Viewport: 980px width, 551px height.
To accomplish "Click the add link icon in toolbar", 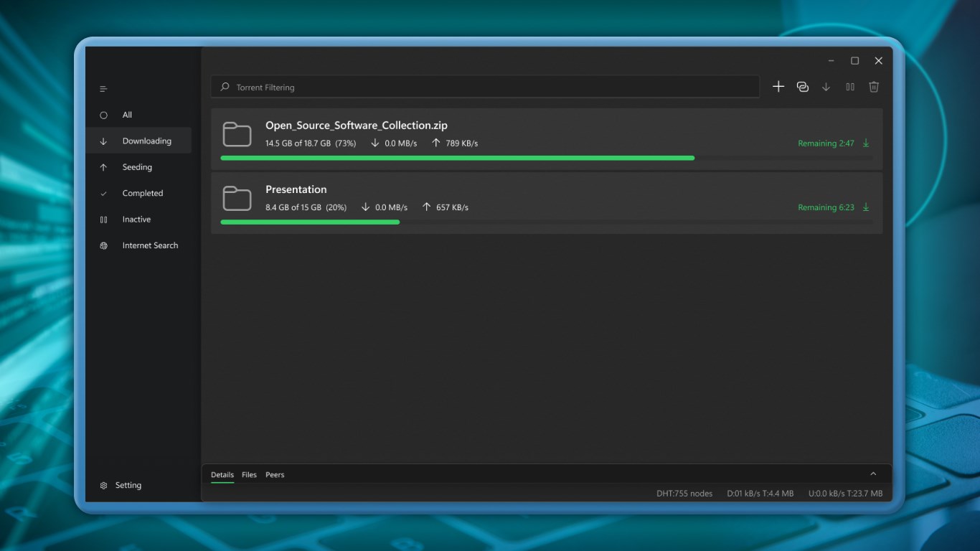I will (803, 87).
